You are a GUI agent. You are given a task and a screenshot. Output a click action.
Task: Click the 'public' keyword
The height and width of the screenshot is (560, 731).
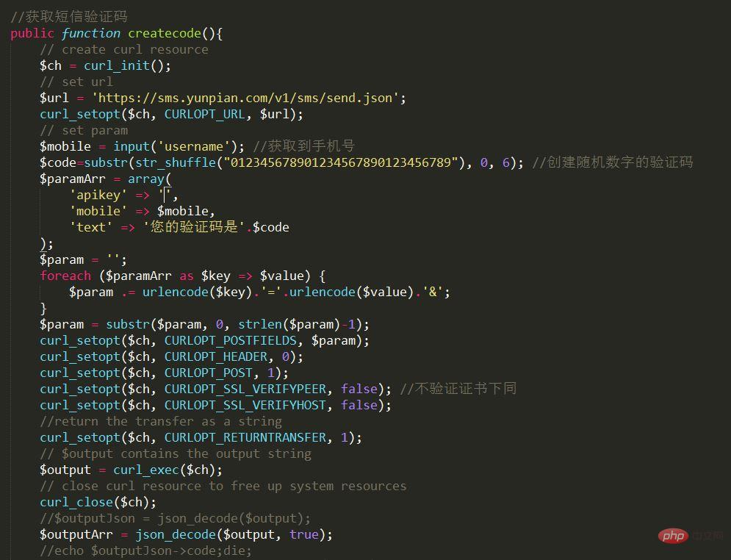[x=32, y=33]
